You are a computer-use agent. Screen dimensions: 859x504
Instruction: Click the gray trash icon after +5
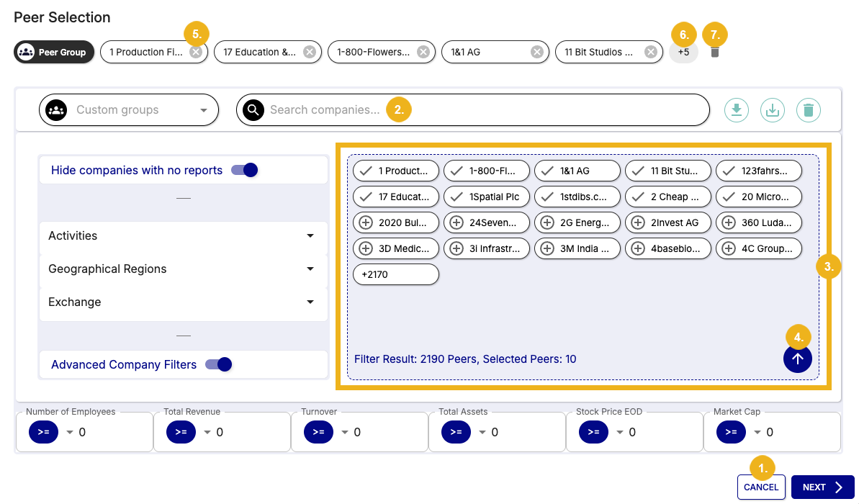(x=714, y=52)
